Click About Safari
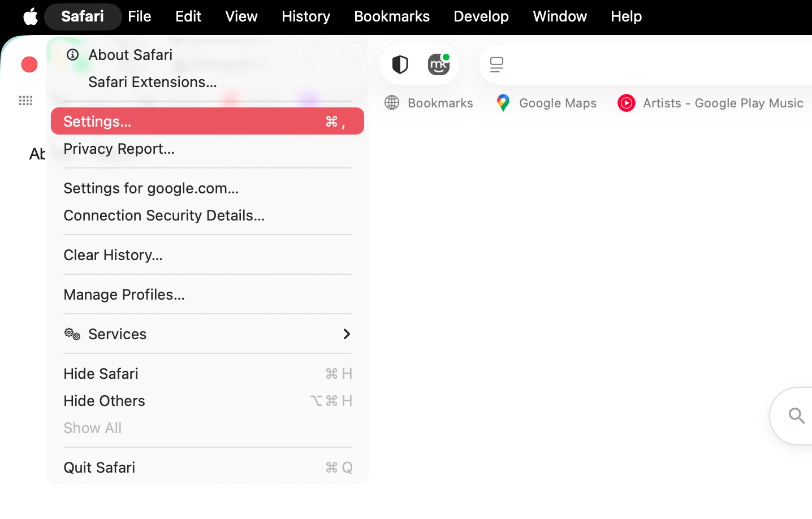 (x=130, y=55)
